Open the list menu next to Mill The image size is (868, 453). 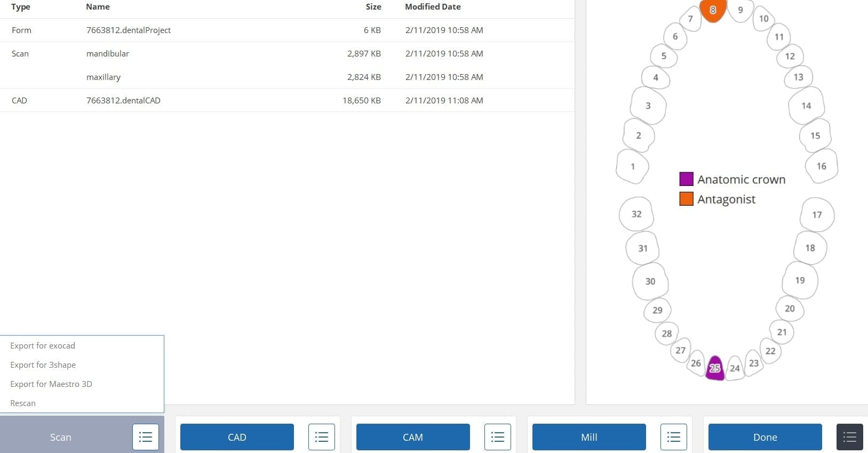(673, 437)
